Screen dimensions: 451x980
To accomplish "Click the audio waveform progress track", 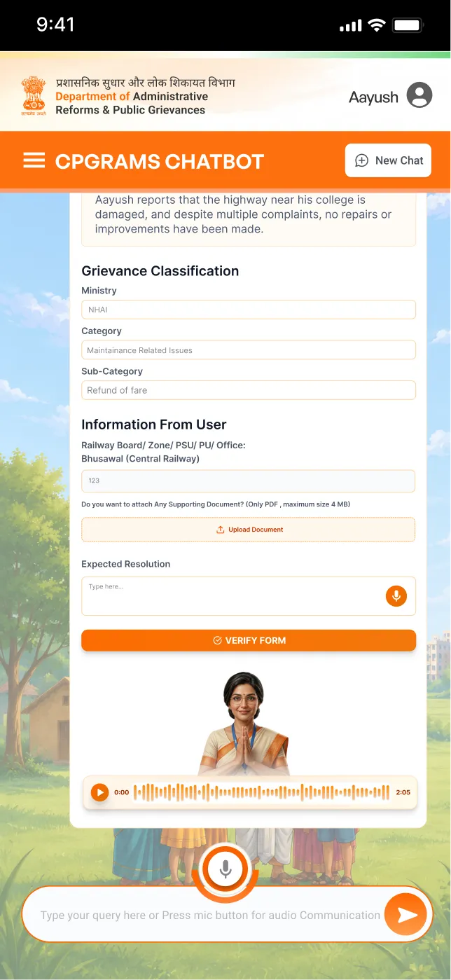I will click(x=261, y=792).
